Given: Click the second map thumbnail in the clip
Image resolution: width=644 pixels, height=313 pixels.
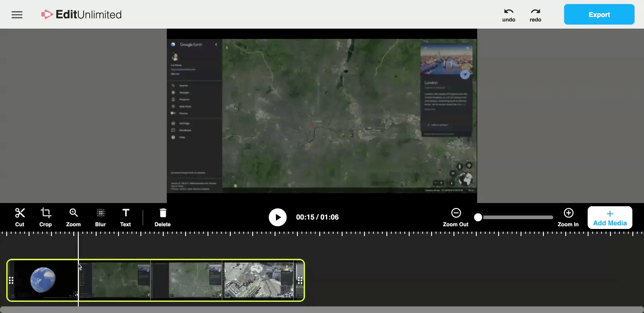Looking at the screenshot, I should click(186, 280).
